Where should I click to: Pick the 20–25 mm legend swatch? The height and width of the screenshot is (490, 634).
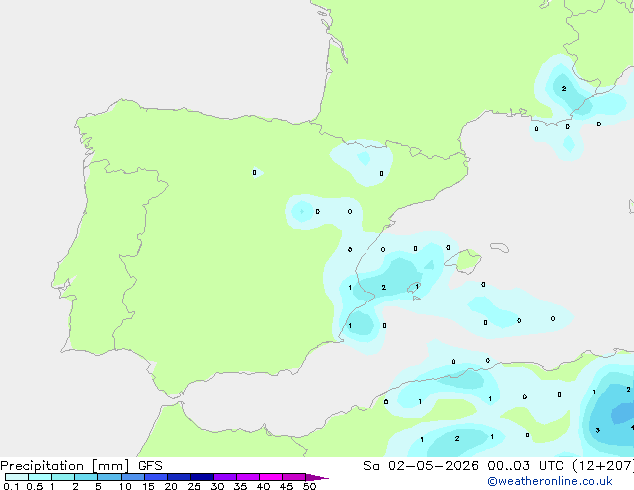179,477
